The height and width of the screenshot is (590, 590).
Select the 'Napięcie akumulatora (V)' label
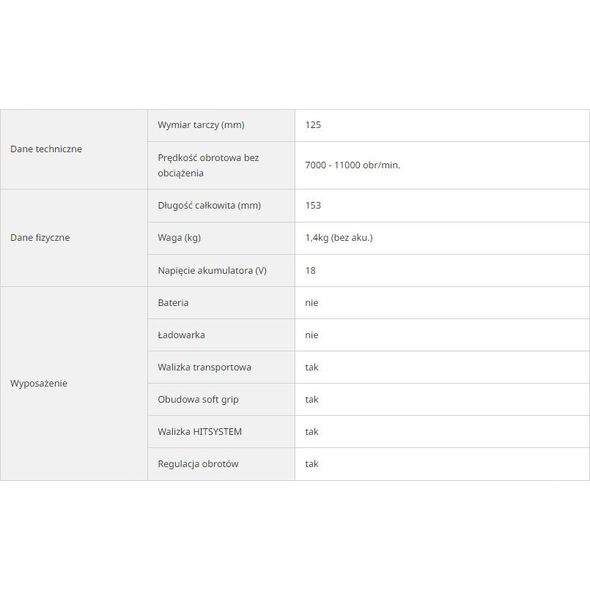(x=212, y=271)
